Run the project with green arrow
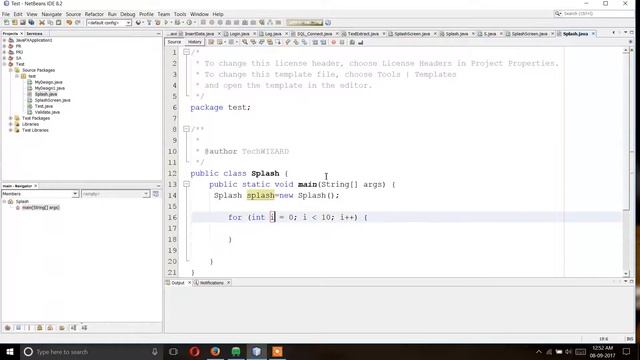 166,22
